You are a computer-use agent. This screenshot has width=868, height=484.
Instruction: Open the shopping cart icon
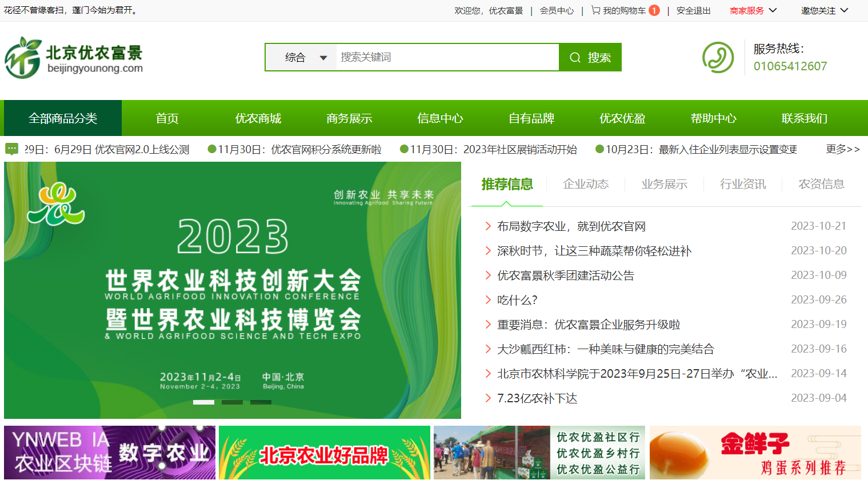point(595,10)
